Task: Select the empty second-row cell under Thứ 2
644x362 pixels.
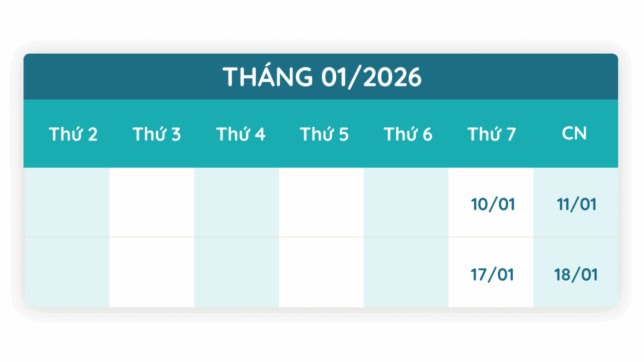Action: pos(67,272)
